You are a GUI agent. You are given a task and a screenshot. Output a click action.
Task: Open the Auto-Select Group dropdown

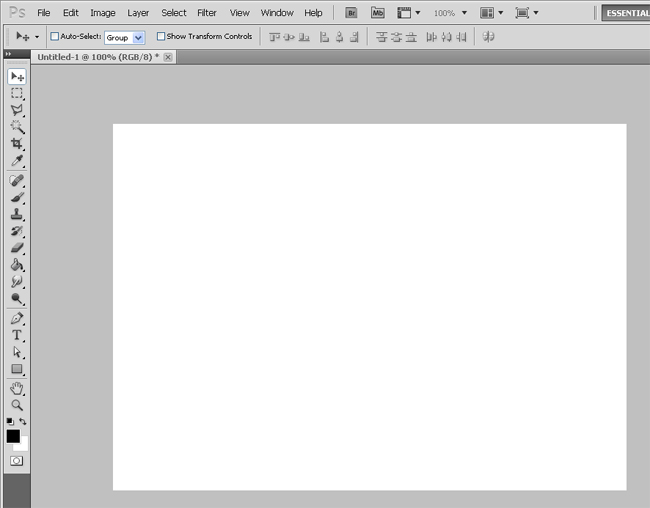click(124, 38)
